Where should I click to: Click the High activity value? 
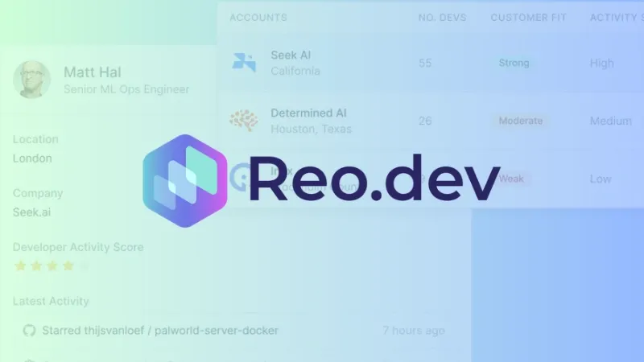point(601,64)
